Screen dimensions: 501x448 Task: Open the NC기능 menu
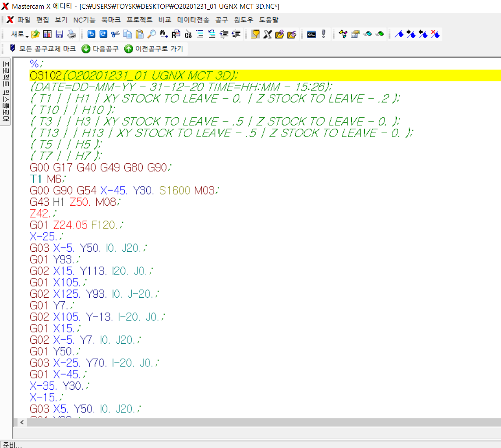coord(85,20)
